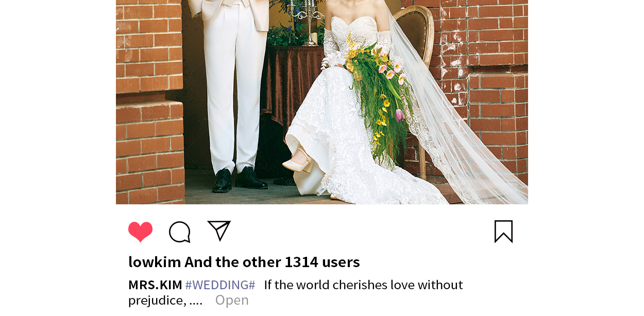Follow the #WEDDING# hashtag link
This screenshot has width=644, height=316.
click(x=220, y=285)
